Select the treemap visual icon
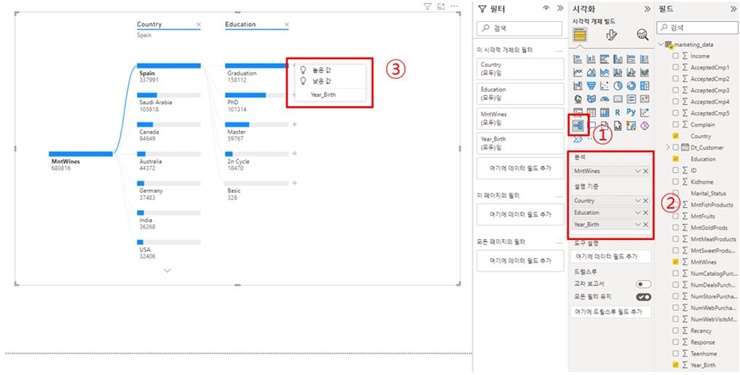740x375 pixels. pos(645,86)
